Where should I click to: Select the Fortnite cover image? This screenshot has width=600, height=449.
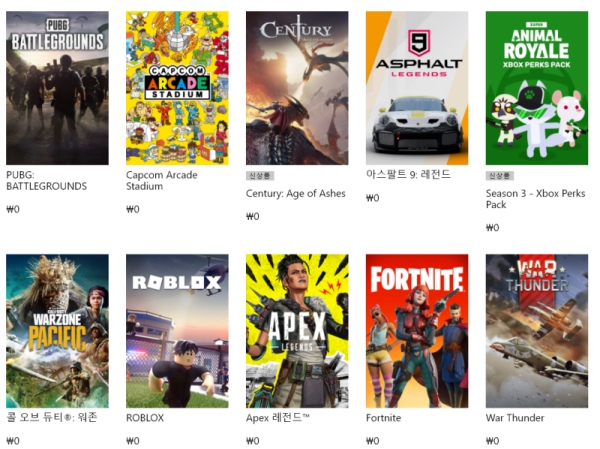417,331
